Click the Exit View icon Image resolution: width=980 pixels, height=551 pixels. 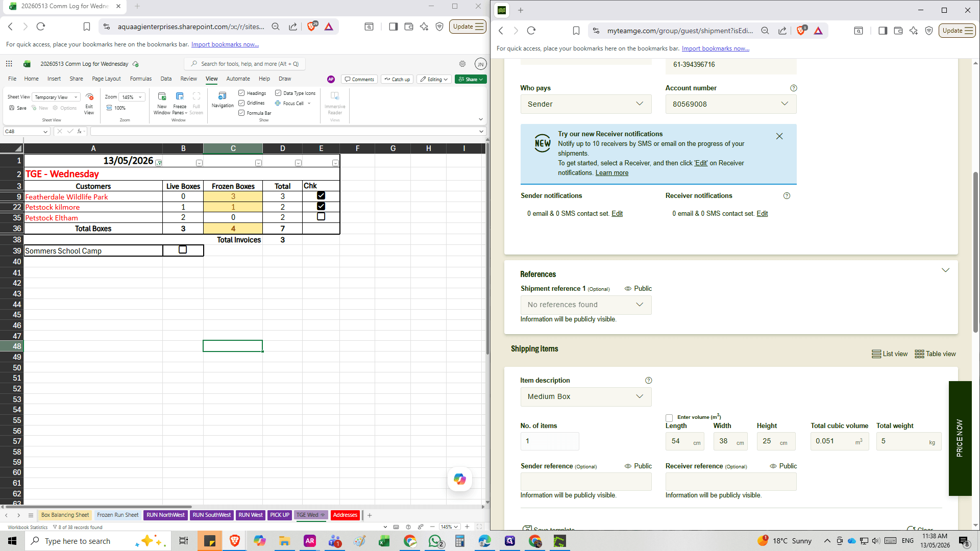click(x=89, y=97)
